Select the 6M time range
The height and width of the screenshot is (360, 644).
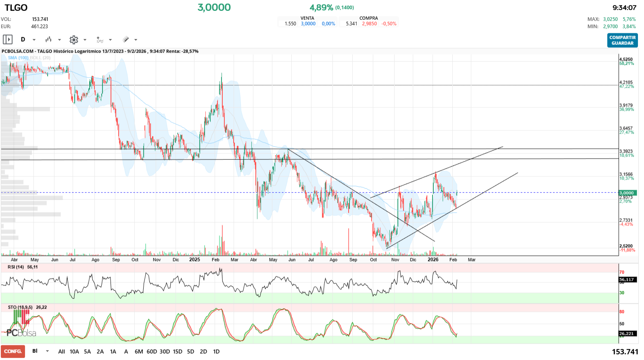click(139, 352)
